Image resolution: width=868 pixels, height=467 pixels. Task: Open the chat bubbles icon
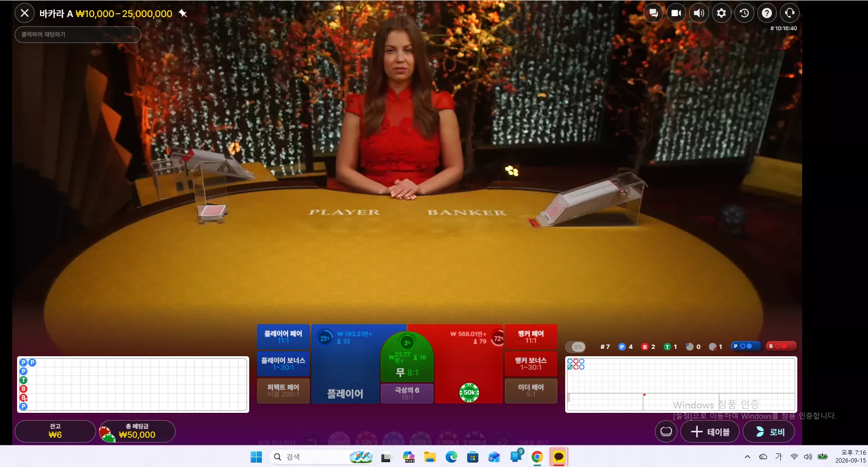[x=653, y=13]
